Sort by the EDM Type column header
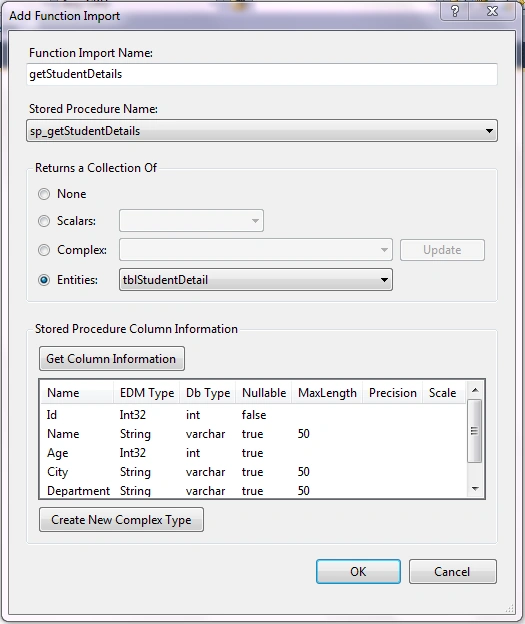 147,393
